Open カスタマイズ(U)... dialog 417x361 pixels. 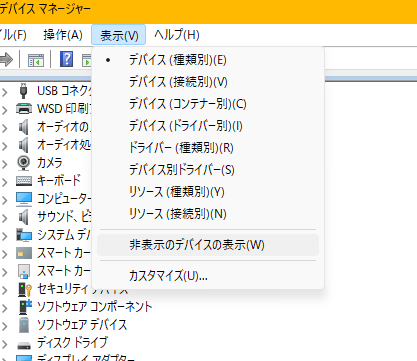pos(208,276)
